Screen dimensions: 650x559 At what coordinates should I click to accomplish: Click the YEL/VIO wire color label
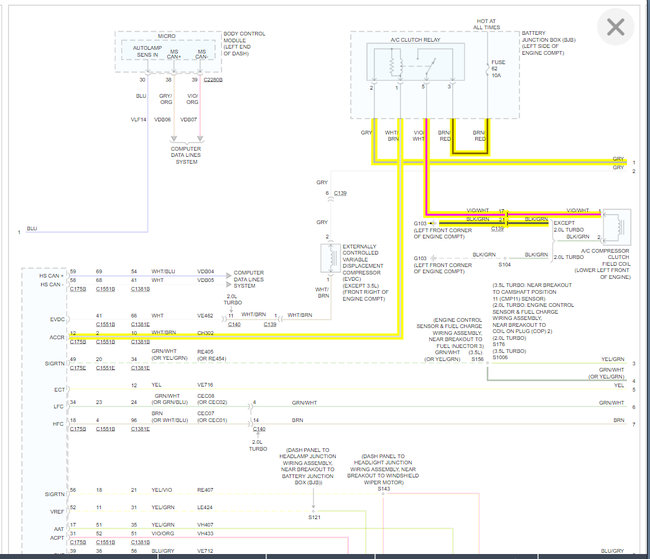coord(162,490)
